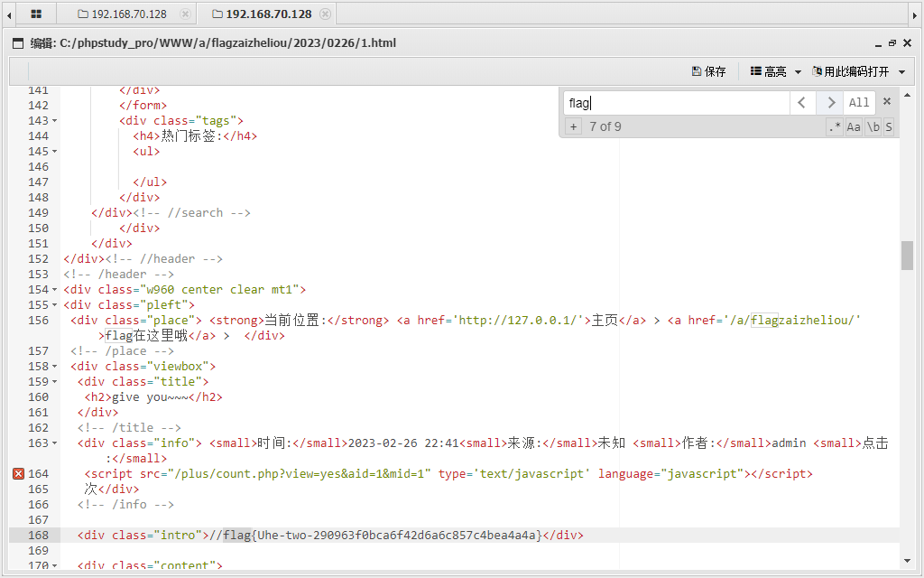
Task: Go to next search match
Action: (x=830, y=103)
